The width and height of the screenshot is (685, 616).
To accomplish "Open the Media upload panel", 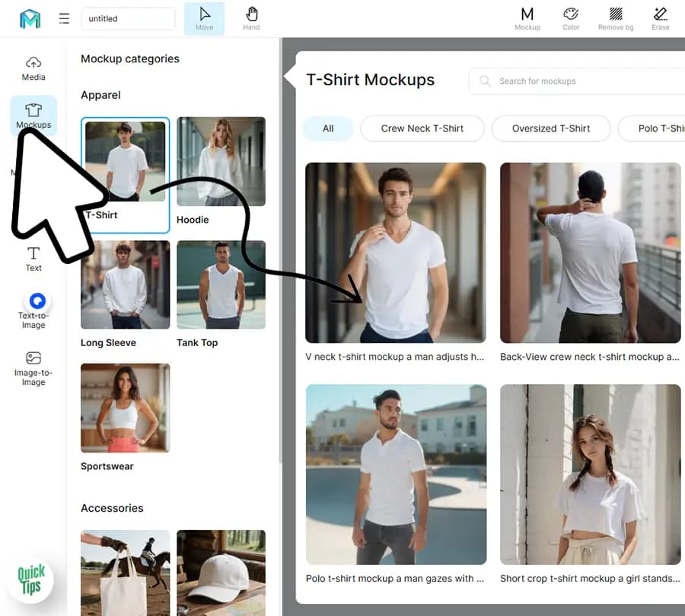I will (x=33, y=68).
